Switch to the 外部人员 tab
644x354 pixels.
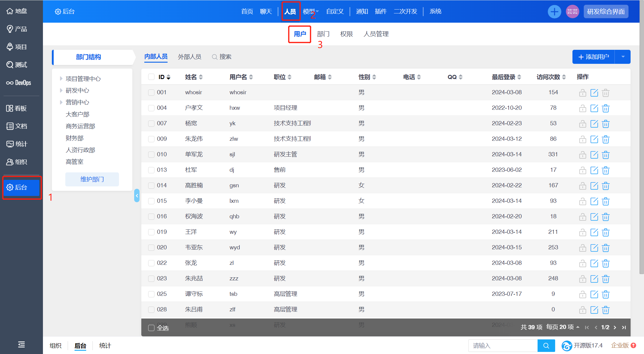189,57
